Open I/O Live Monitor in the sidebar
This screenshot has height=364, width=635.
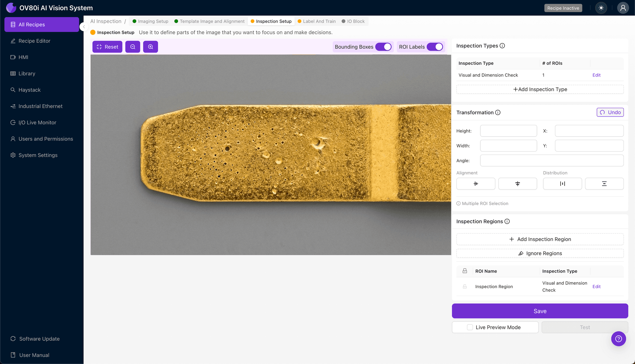pyautogui.click(x=42, y=123)
